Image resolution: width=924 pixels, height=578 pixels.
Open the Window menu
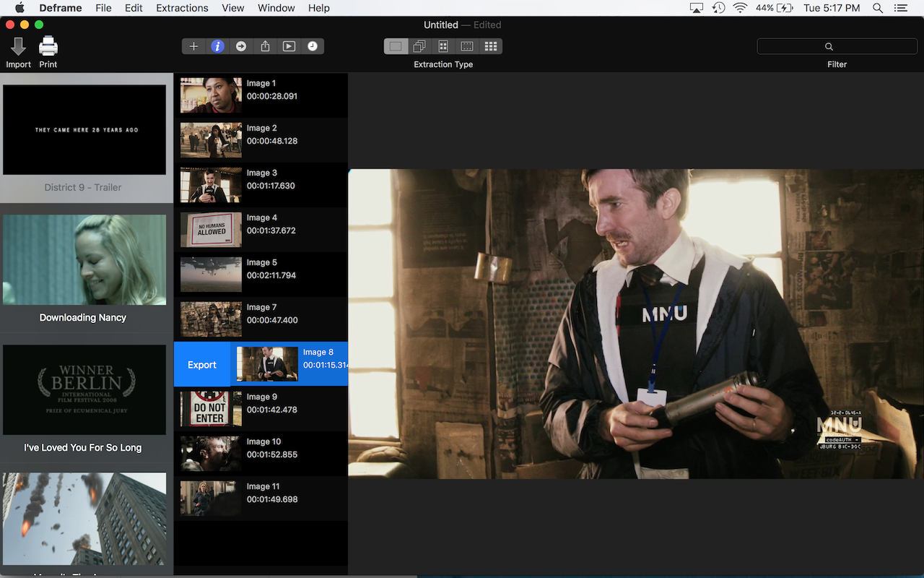[x=276, y=8]
